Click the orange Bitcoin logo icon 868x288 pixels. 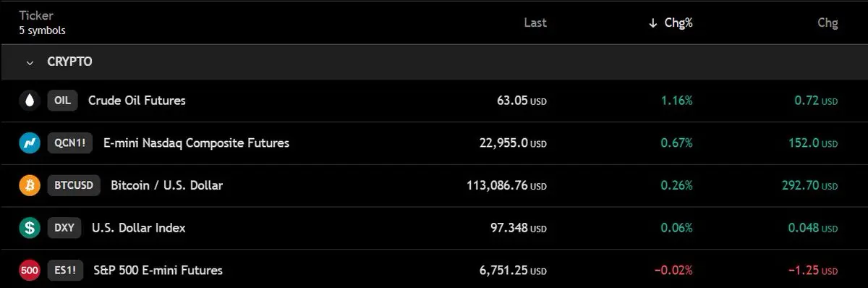(30, 185)
